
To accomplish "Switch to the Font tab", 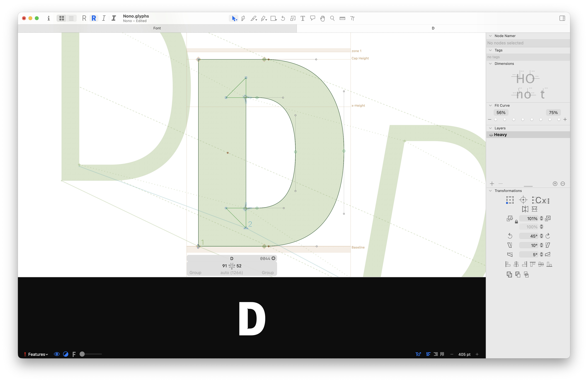I will click(x=157, y=28).
